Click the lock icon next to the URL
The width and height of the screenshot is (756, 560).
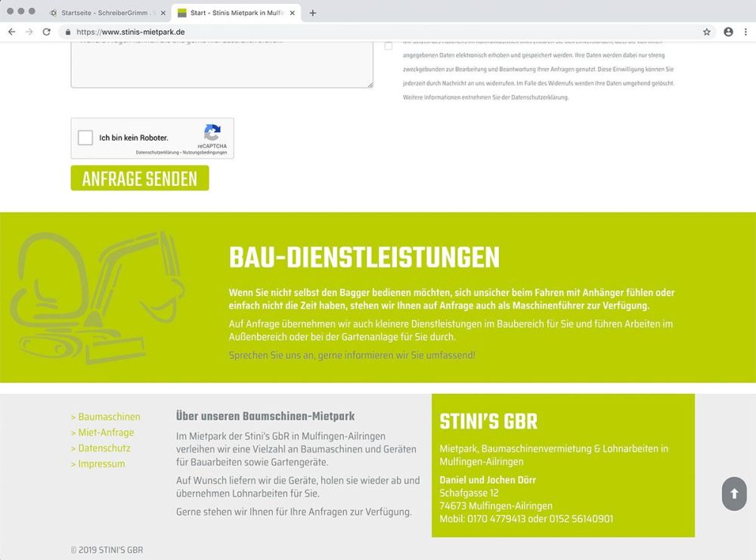point(68,32)
